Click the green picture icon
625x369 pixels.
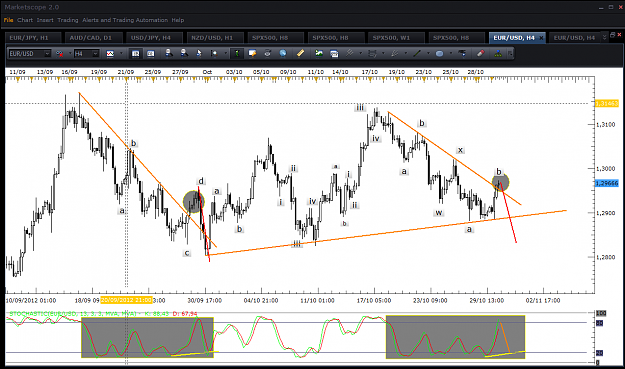pos(319,53)
